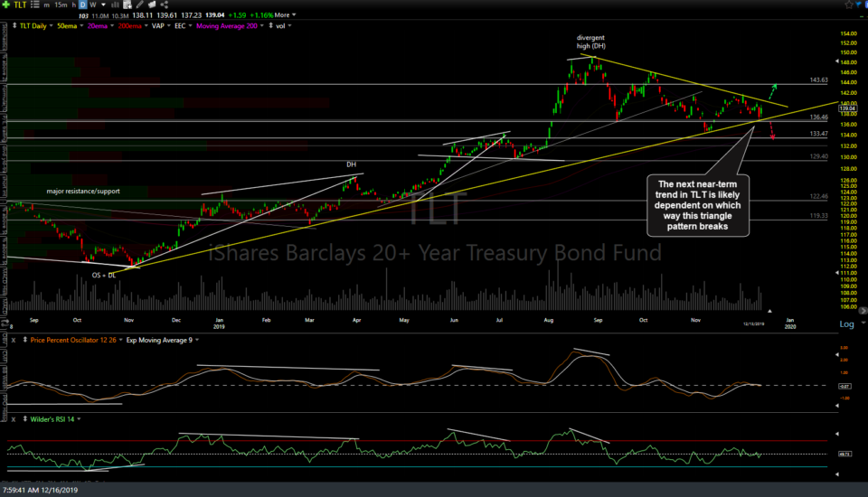Image resolution: width=868 pixels, height=497 pixels.
Task: Click the sync arrows icon at the chart's bottom left
Action: (x=5, y=324)
